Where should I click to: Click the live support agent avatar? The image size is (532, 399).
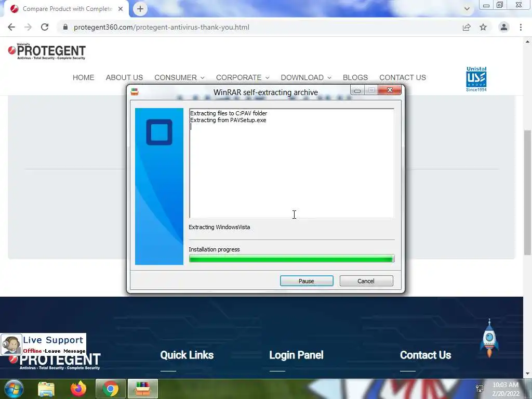coord(11,344)
